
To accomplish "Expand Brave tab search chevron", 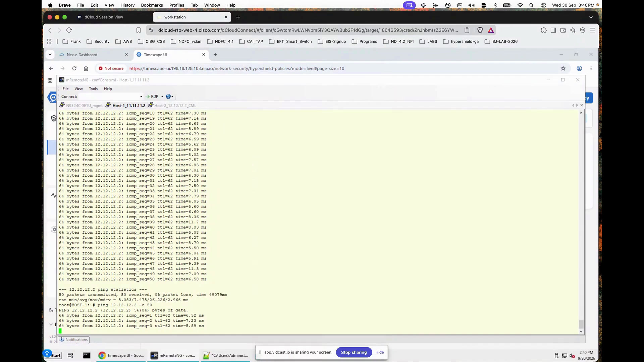I will click(591, 17).
